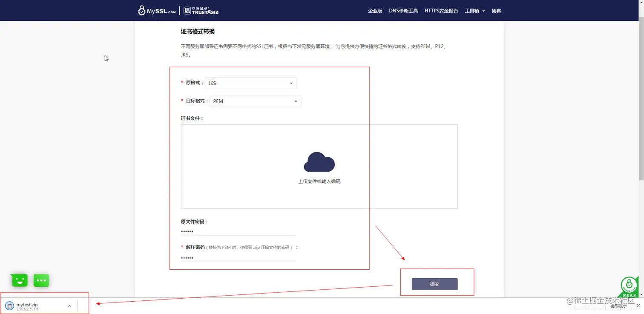Open the green smiley chat bubble
The height and width of the screenshot is (314, 644).
20,280
